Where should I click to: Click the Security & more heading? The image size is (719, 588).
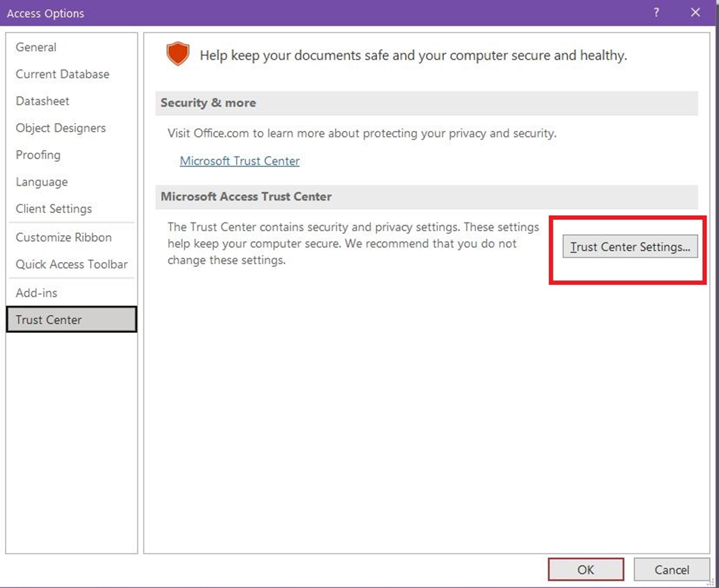click(208, 103)
